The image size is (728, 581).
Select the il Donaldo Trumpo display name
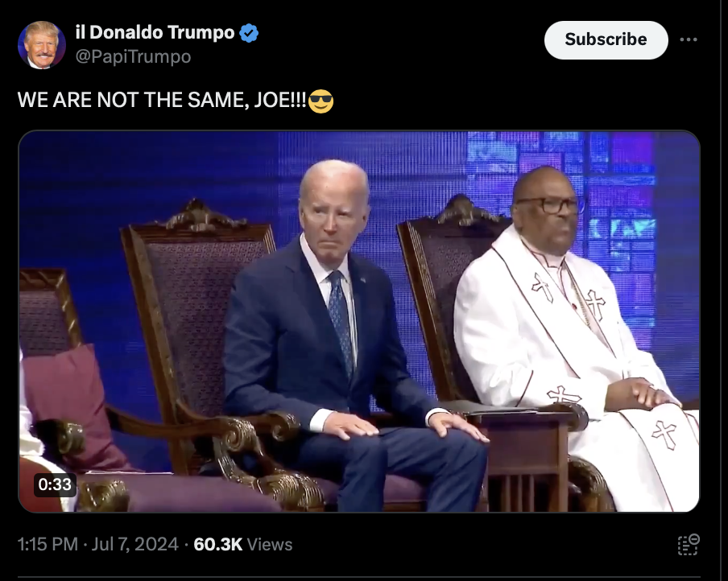click(155, 32)
